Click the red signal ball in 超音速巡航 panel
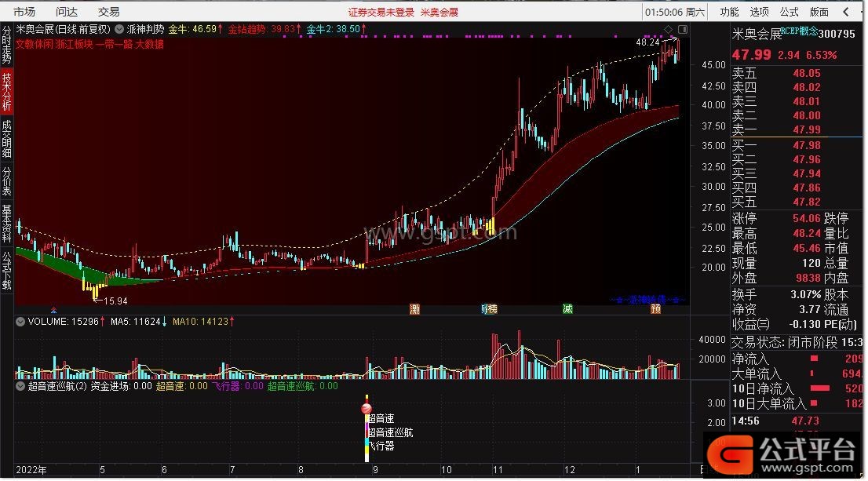 [x=367, y=409]
